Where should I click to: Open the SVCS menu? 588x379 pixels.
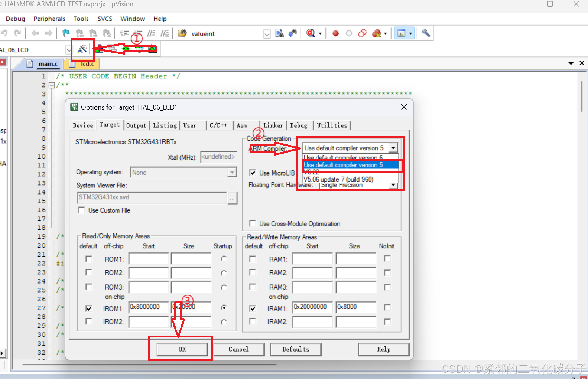coord(105,19)
